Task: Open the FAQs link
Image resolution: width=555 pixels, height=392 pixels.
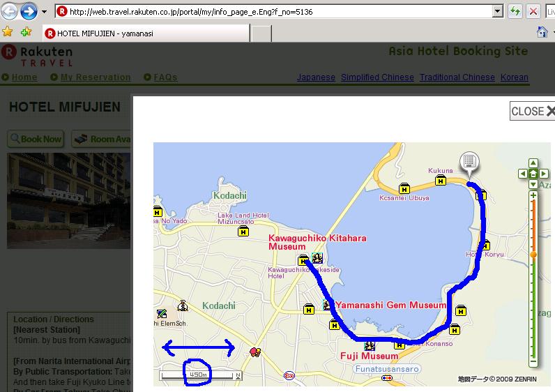Action: 165,77
